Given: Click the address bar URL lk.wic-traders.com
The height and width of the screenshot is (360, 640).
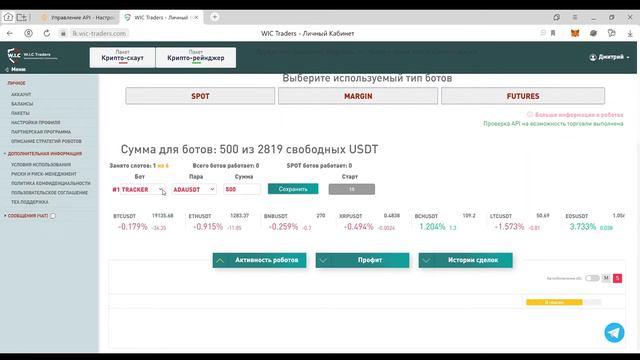Looking at the screenshot, I should 99,33.
